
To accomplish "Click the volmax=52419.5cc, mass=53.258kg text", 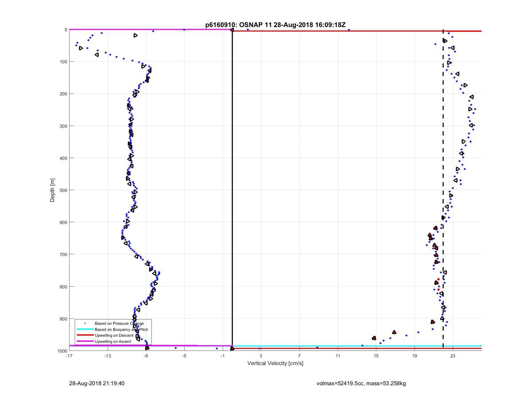I will (361, 383).
